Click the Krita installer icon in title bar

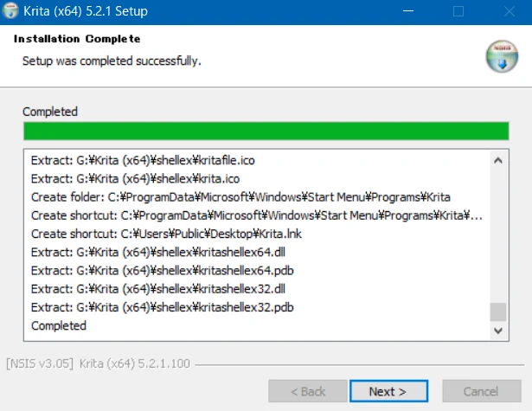coord(10,11)
